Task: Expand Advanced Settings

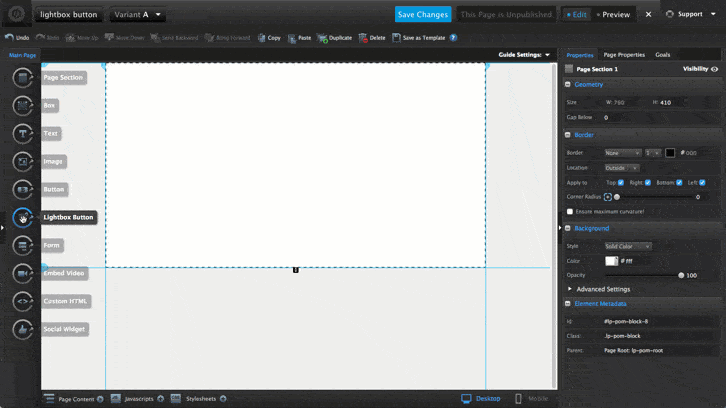Action: [x=599, y=289]
